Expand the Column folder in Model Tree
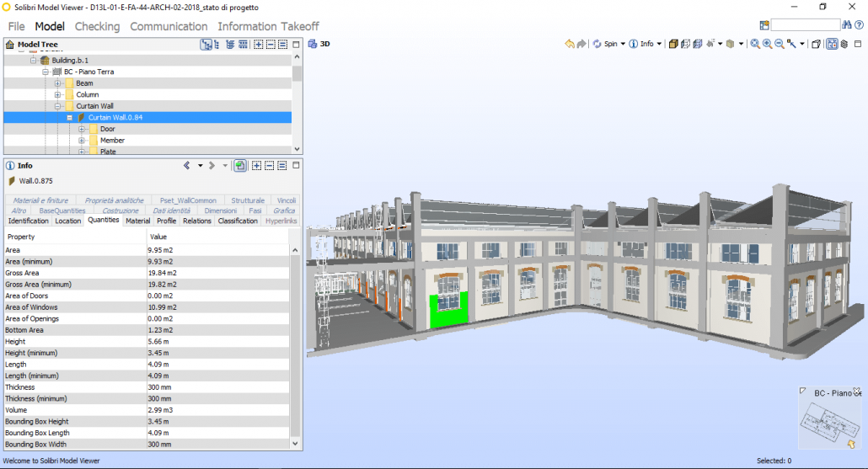 coord(57,94)
